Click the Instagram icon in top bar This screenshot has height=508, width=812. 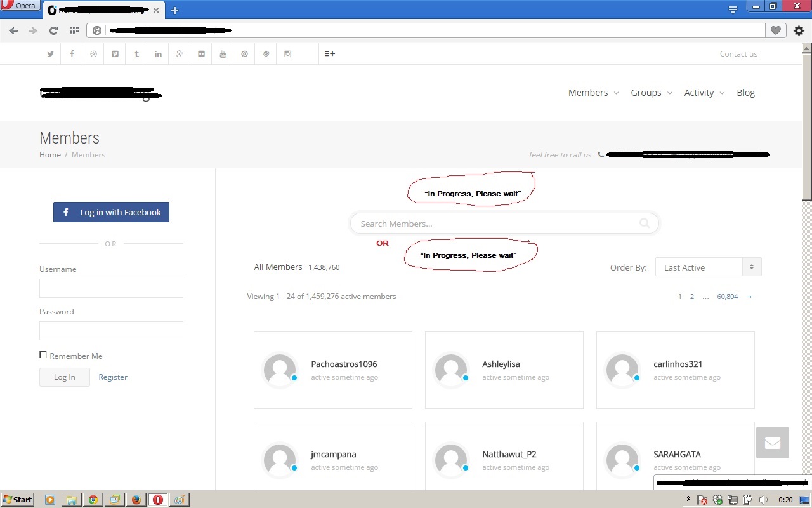pos(287,54)
